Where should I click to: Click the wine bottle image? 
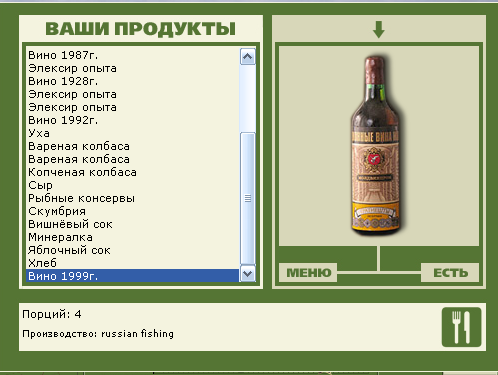376,145
